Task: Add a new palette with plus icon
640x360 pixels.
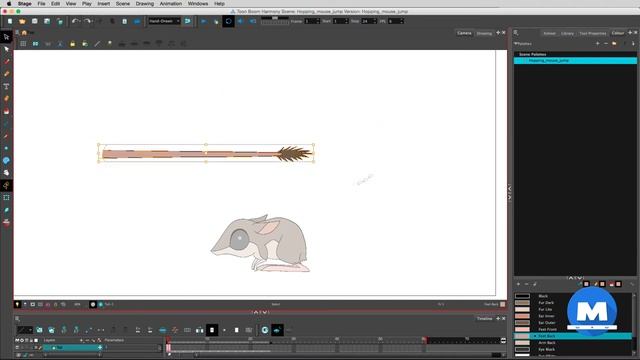Action: pyautogui.click(x=598, y=44)
